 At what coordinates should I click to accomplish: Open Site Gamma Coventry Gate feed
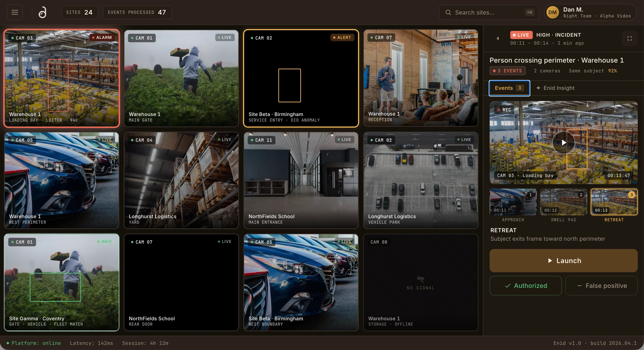[62, 282]
